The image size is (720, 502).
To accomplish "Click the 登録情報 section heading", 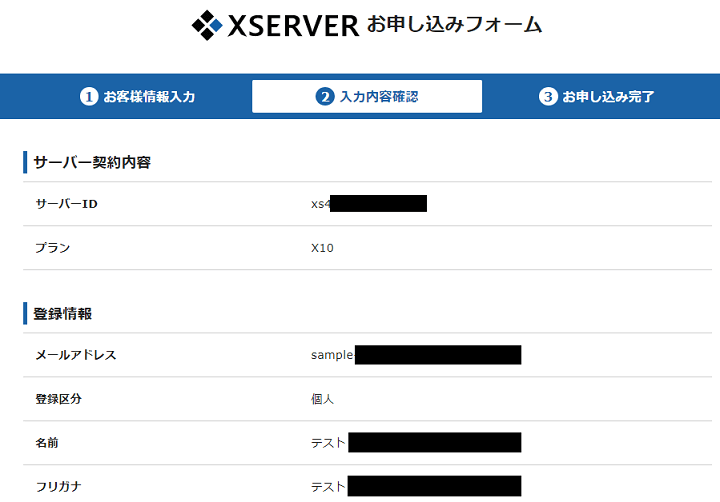I will coord(62,314).
